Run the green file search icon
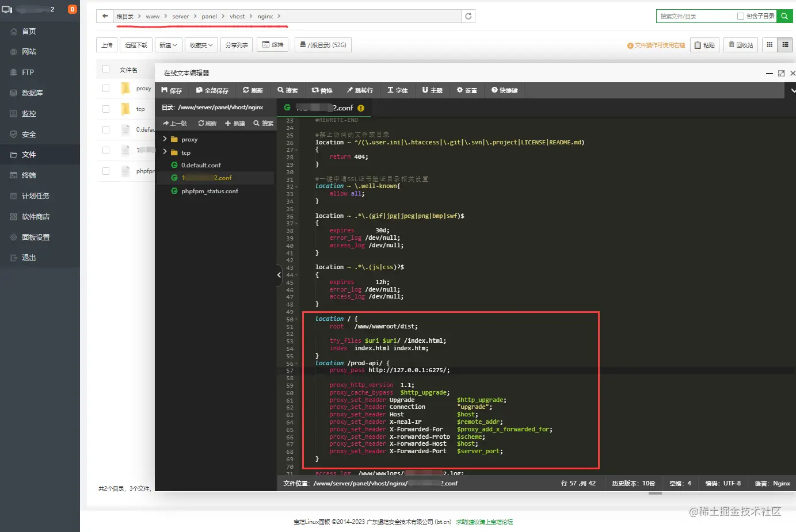The height and width of the screenshot is (532, 796). tap(784, 16)
